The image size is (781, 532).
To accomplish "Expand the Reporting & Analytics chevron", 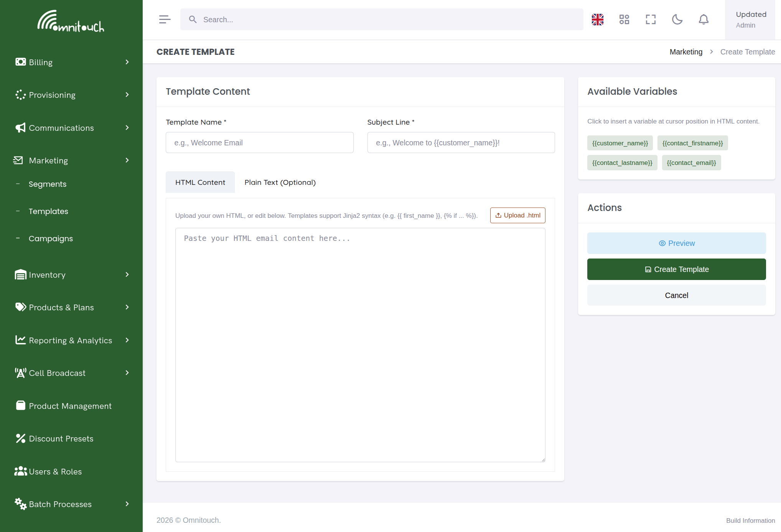I will pyautogui.click(x=127, y=340).
